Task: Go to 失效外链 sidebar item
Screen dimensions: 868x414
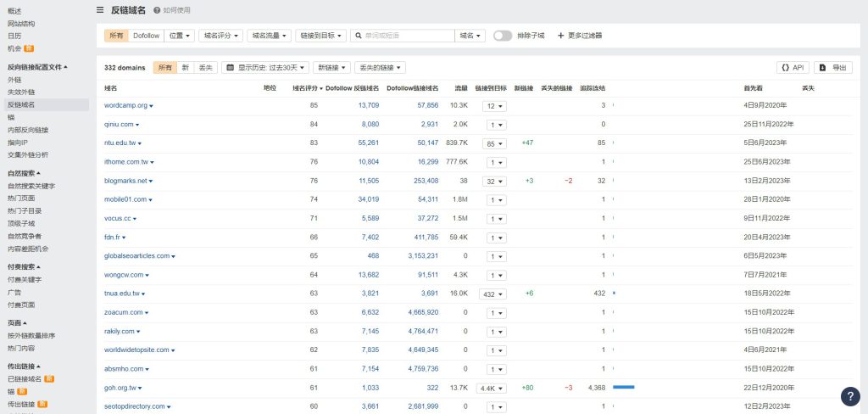Action: coord(21,92)
